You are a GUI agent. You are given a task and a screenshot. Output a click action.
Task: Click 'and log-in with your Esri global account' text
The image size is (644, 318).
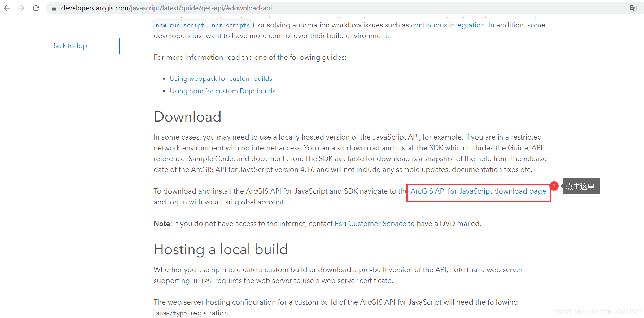(x=219, y=202)
